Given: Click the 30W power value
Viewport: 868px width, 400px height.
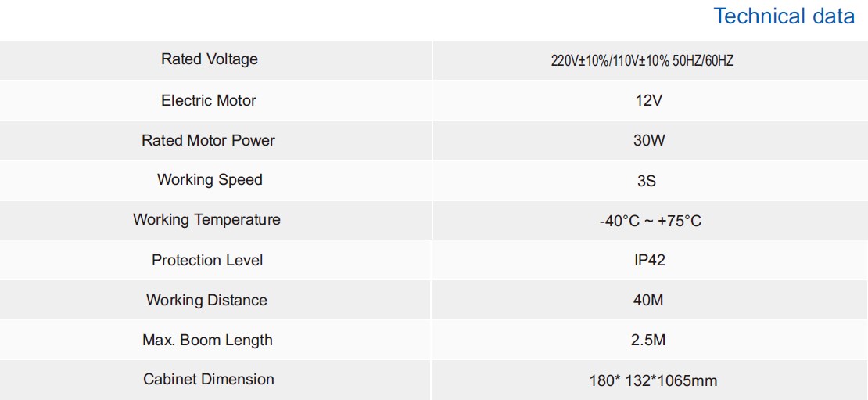Looking at the screenshot, I should coord(650,141).
